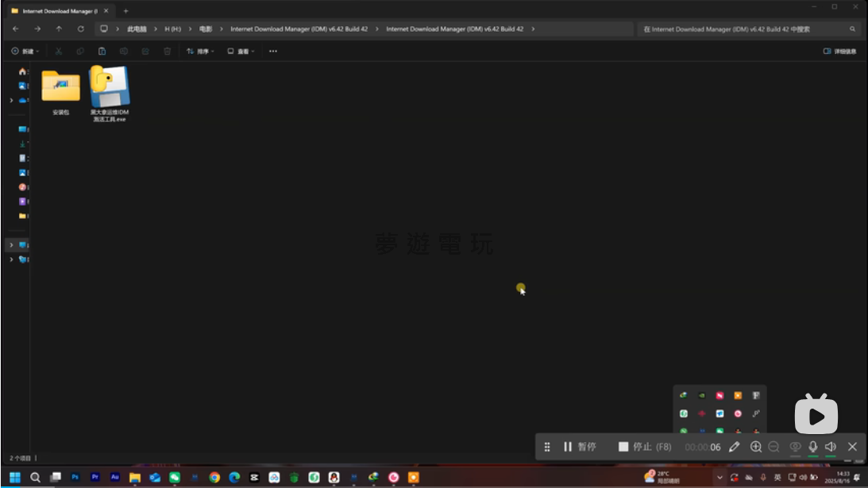Add a new Explorer tab

[125, 10]
